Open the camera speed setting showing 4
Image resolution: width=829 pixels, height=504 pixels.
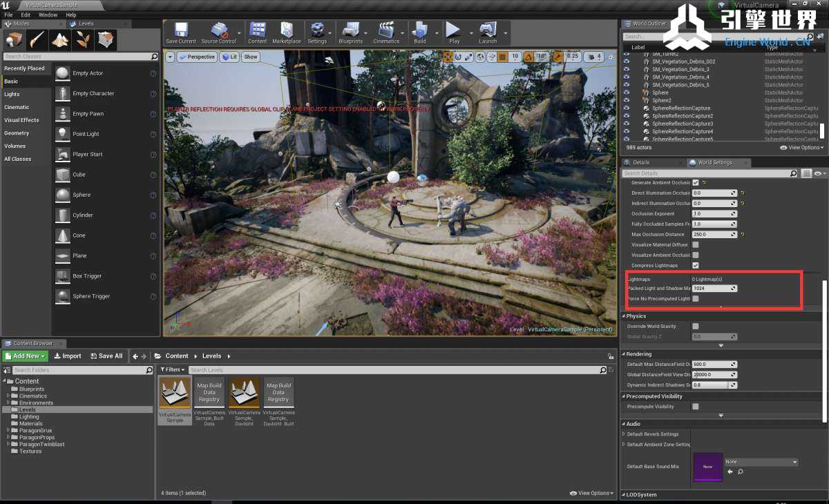(x=595, y=57)
